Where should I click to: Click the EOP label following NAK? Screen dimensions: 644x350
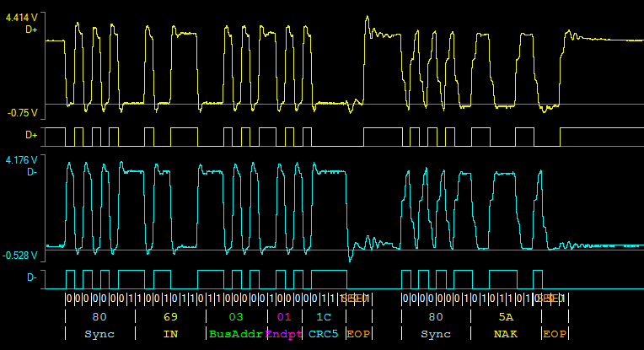point(555,334)
